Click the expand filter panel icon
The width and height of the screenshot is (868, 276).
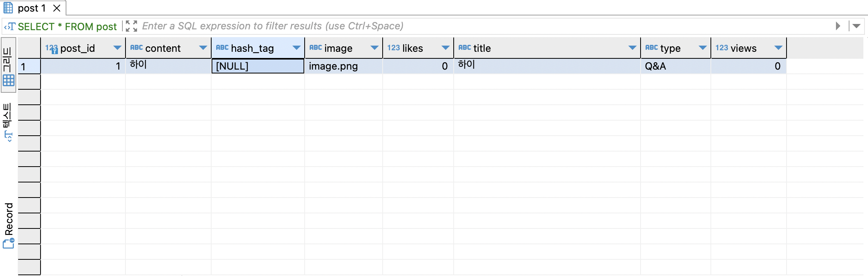pos(131,26)
